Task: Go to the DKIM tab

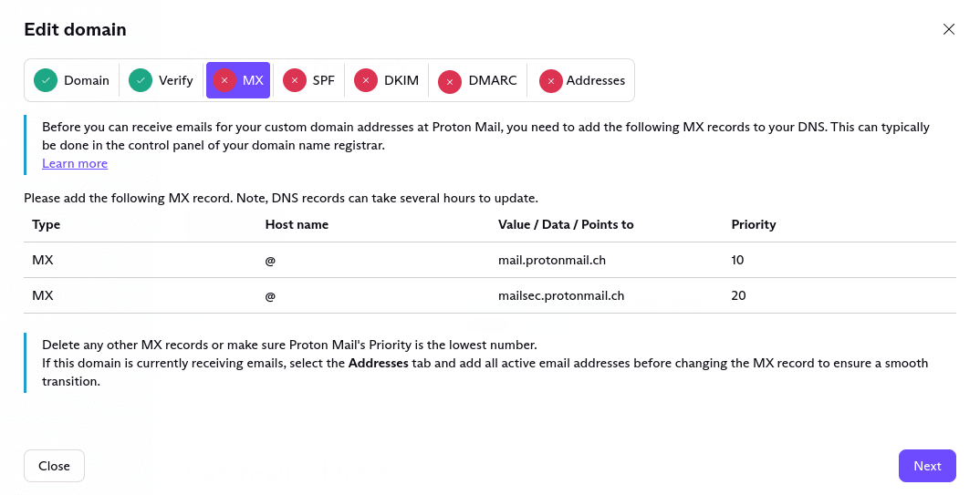Action: point(386,80)
